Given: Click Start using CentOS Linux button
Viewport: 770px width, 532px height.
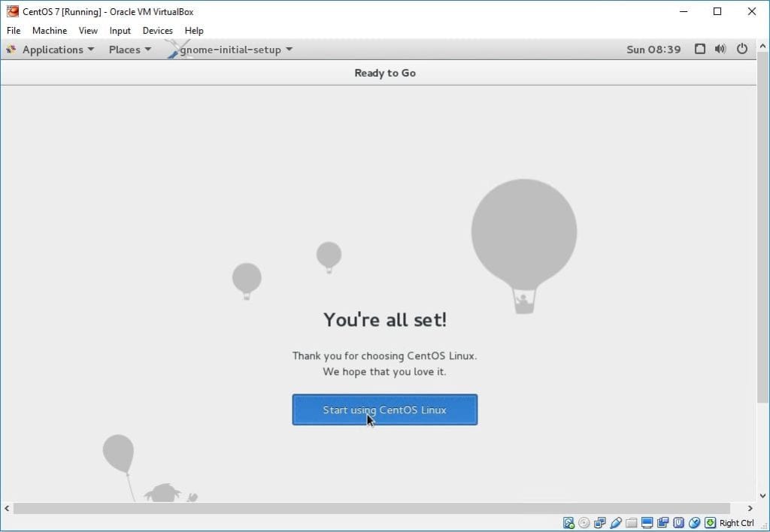Looking at the screenshot, I should coord(384,410).
